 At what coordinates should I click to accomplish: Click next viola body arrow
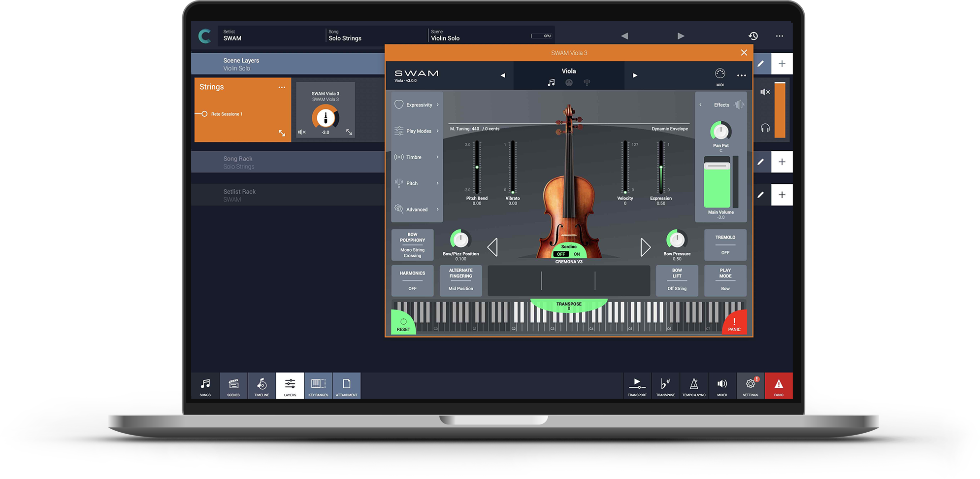pyautogui.click(x=646, y=247)
